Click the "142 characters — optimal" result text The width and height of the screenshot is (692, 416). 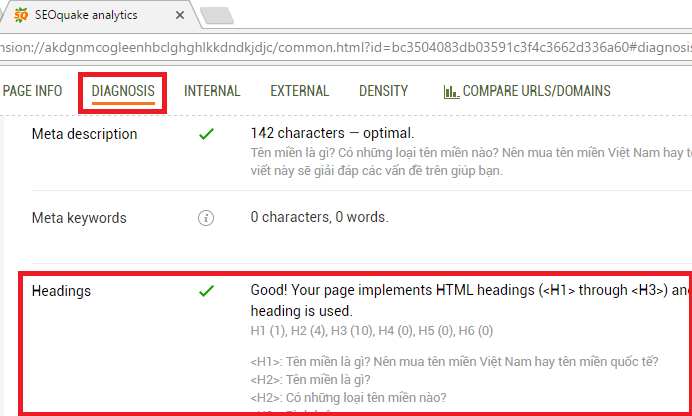[x=332, y=133]
